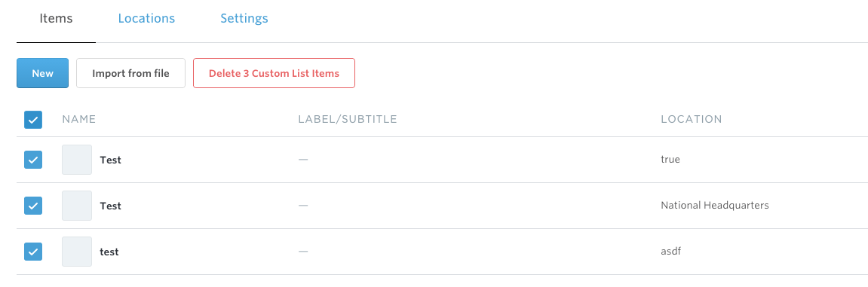This screenshot has width=868, height=287.
Task: Click thumbnail in National Headquarters row
Action: [x=77, y=206]
